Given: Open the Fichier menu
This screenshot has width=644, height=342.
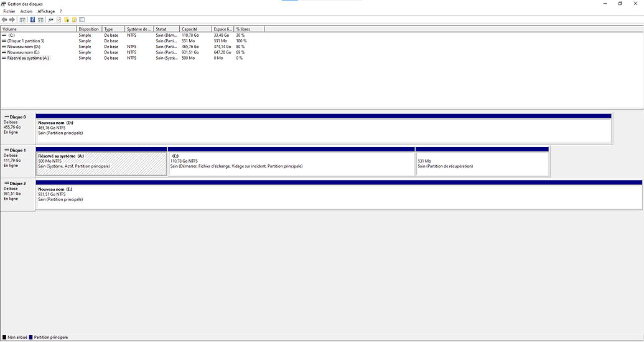Looking at the screenshot, I should pos(9,11).
